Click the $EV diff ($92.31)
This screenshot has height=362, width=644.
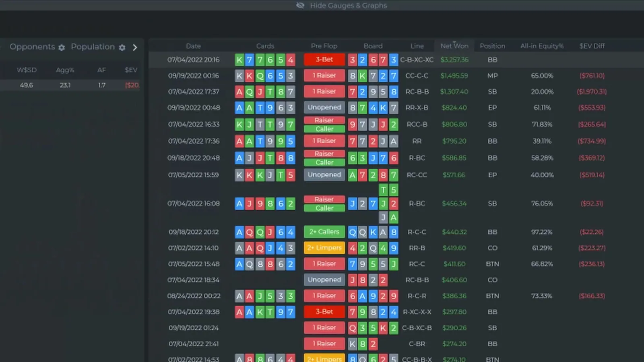(x=592, y=204)
